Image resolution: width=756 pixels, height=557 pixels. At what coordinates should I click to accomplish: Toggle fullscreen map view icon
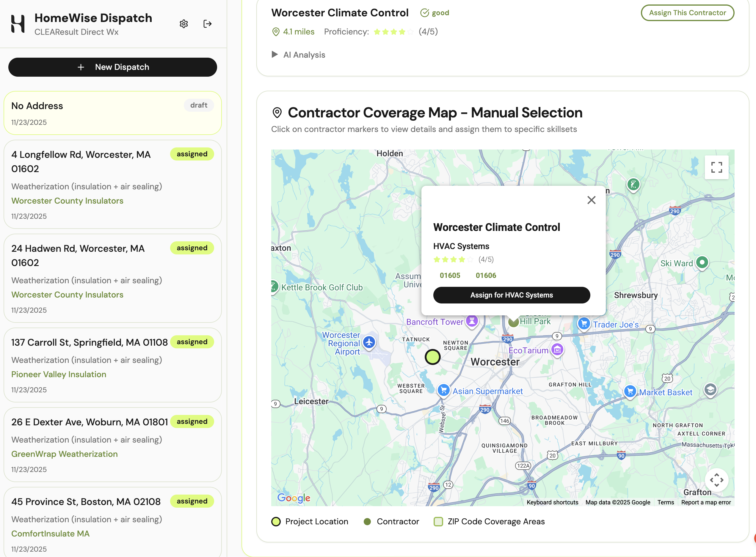716,167
